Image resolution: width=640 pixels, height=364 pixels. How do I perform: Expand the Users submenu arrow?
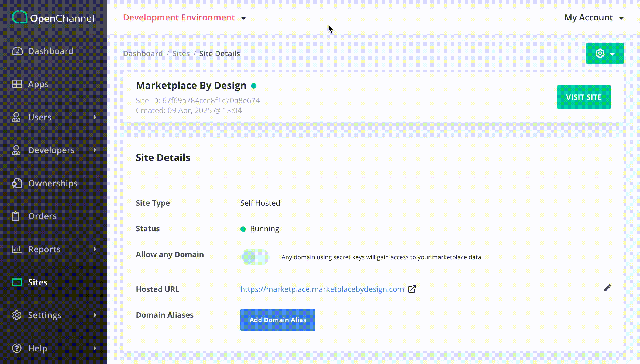click(x=95, y=117)
